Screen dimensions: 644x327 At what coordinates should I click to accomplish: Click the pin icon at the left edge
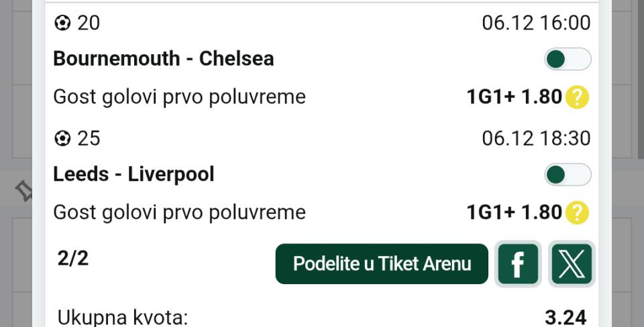tap(25, 192)
